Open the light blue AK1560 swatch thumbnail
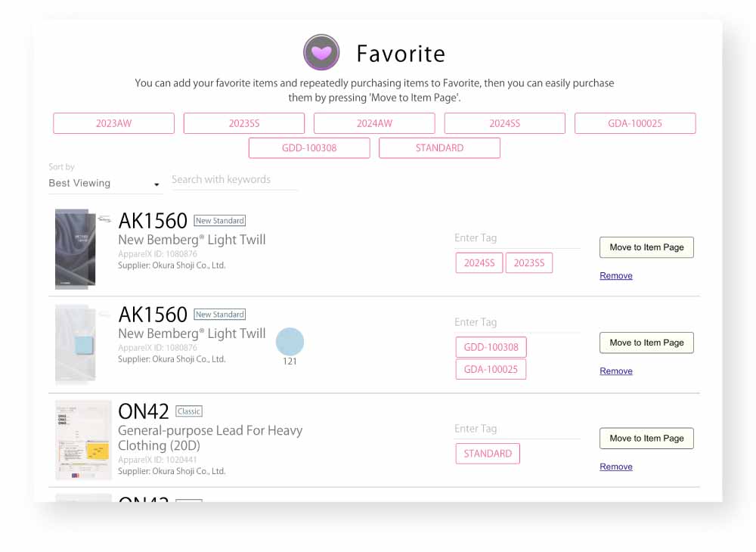The width and height of the screenshot is (756, 552). (x=75, y=343)
